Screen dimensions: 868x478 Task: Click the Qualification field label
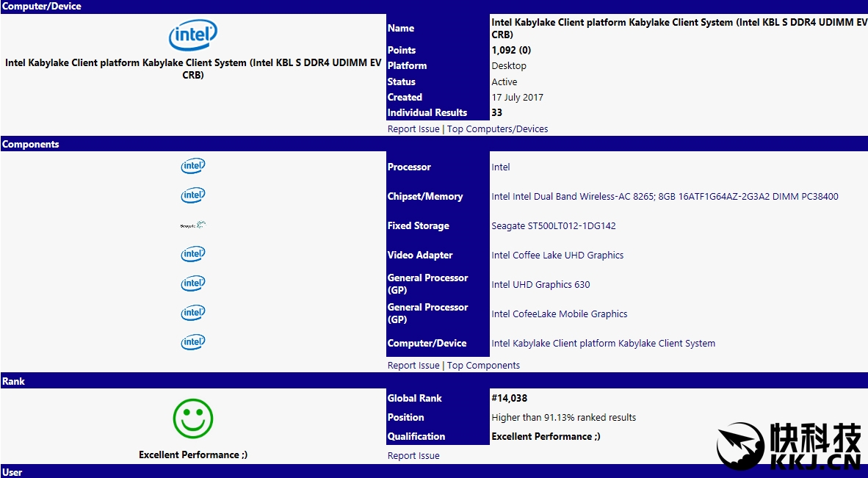click(x=416, y=436)
